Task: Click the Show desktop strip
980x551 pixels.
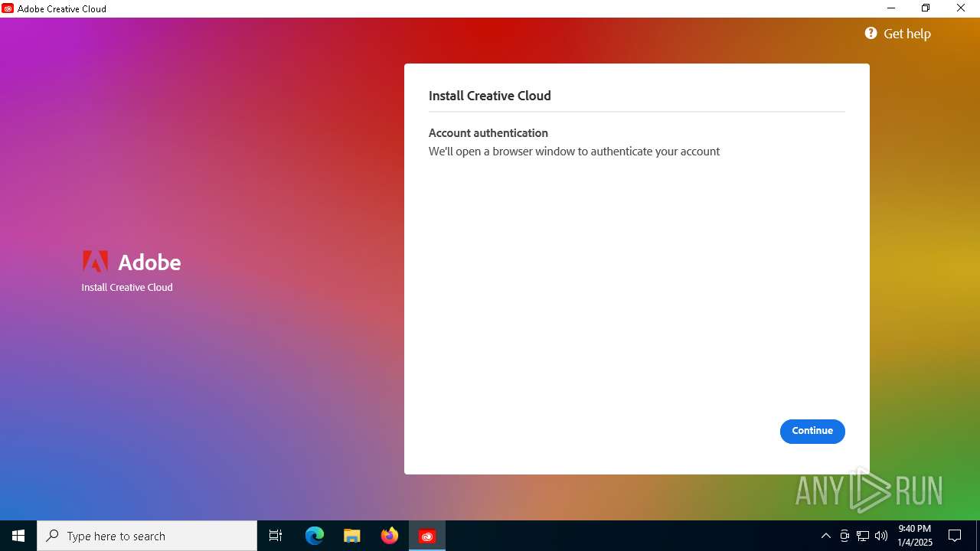Action: (x=978, y=536)
